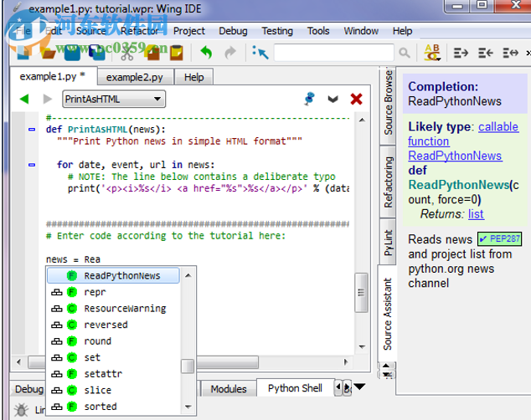Click the Open file folder icon
Viewport: 531px width, 420px height.
48,53
